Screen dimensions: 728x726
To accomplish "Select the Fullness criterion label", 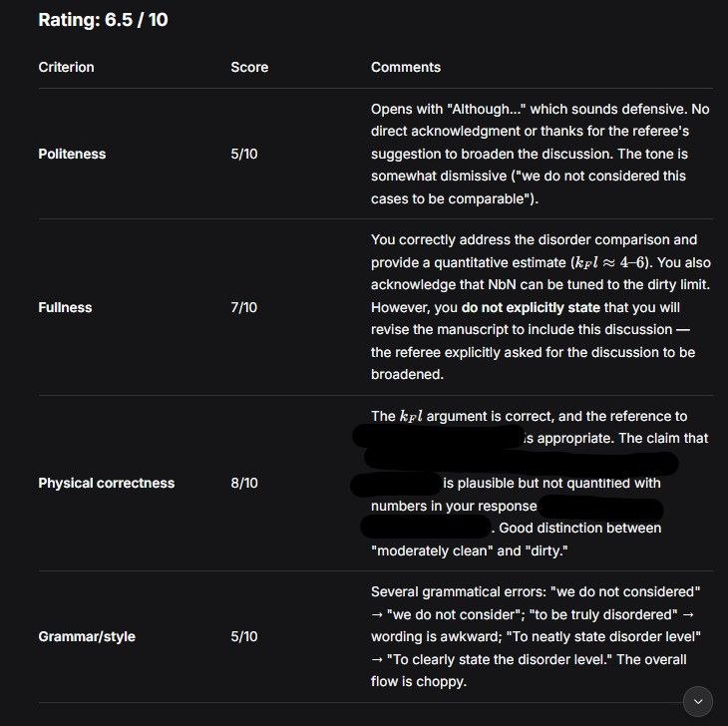I will click(65, 307).
